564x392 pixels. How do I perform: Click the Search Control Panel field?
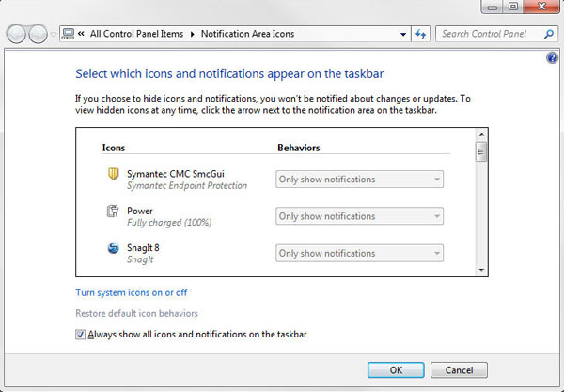490,34
